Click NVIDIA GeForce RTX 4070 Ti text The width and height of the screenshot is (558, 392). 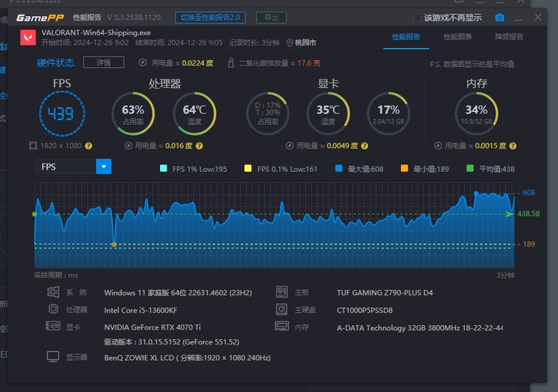(x=153, y=327)
